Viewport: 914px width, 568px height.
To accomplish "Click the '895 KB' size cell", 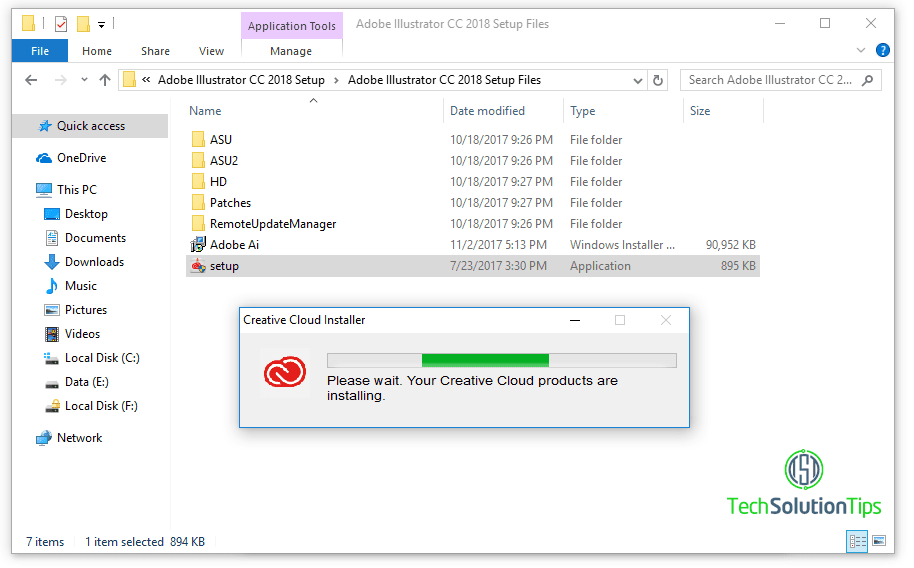I will (x=738, y=266).
